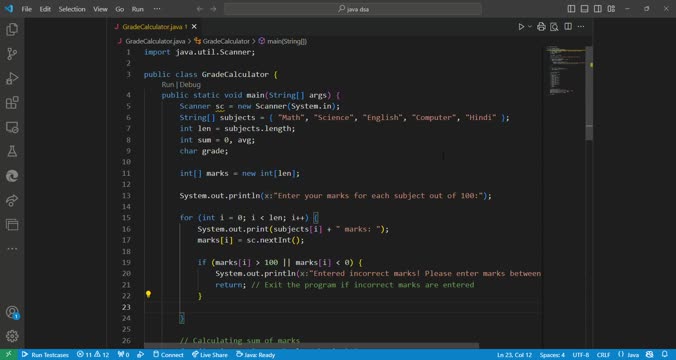Open the Selection menu
This screenshot has width=676, height=360.
[x=72, y=9]
